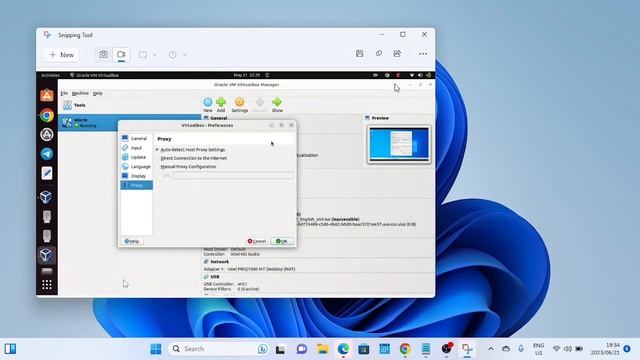Screen dimensions: 640x360
Task: Open Microsoft Edge from the taskbar
Action: [343, 349]
